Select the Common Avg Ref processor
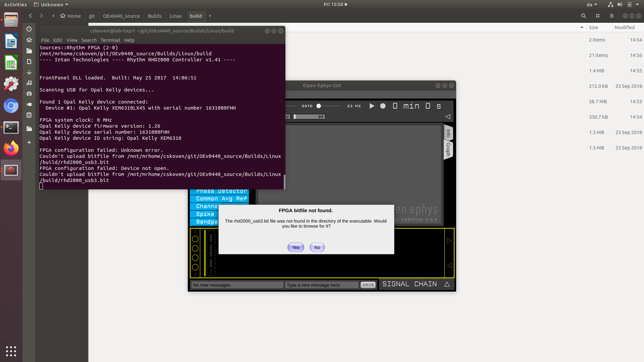The width and height of the screenshot is (644, 362). 219,198
